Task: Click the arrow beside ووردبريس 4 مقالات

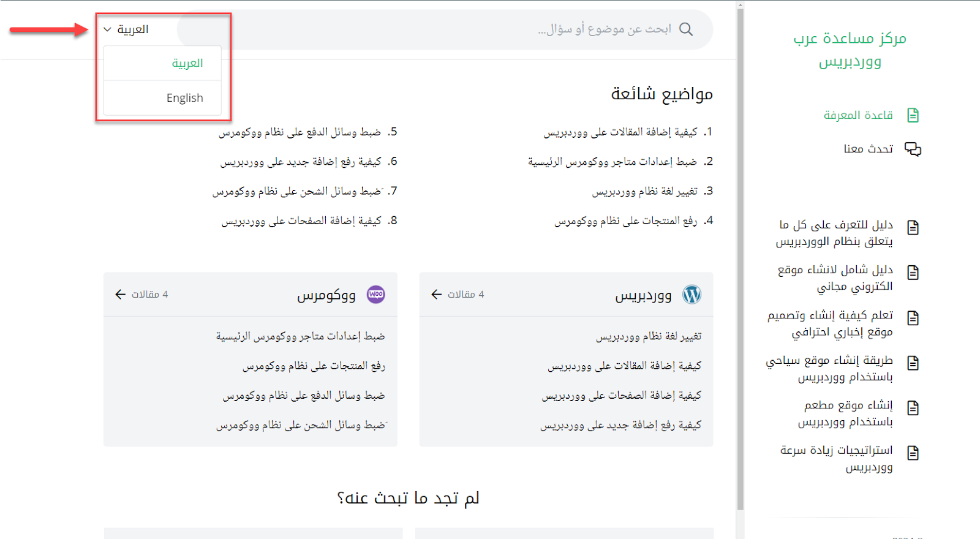Action: 436,295
